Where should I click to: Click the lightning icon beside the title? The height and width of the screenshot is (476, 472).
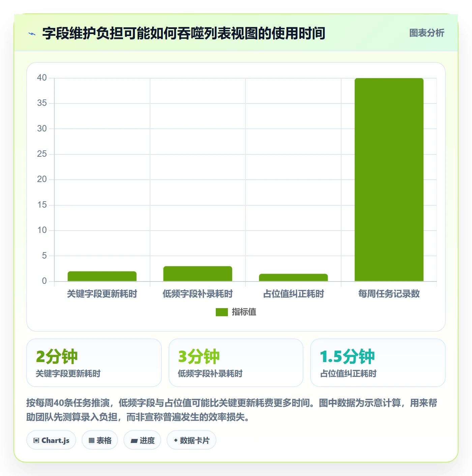(32, 34)
